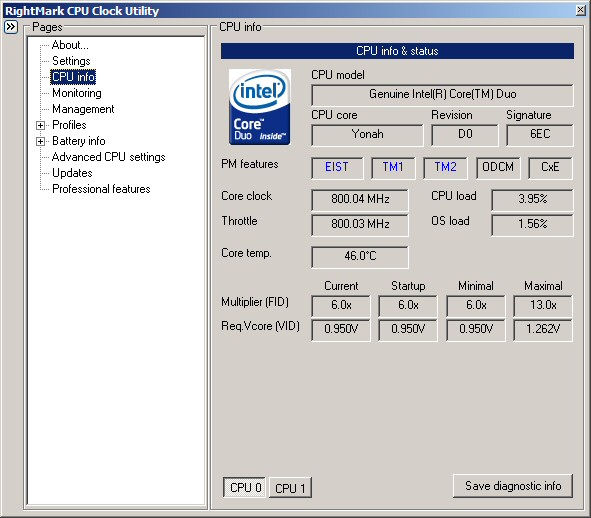This screenshot has width=591, height=518.
Task: Expand the Profiles tree node
Action: click(40, 125)
